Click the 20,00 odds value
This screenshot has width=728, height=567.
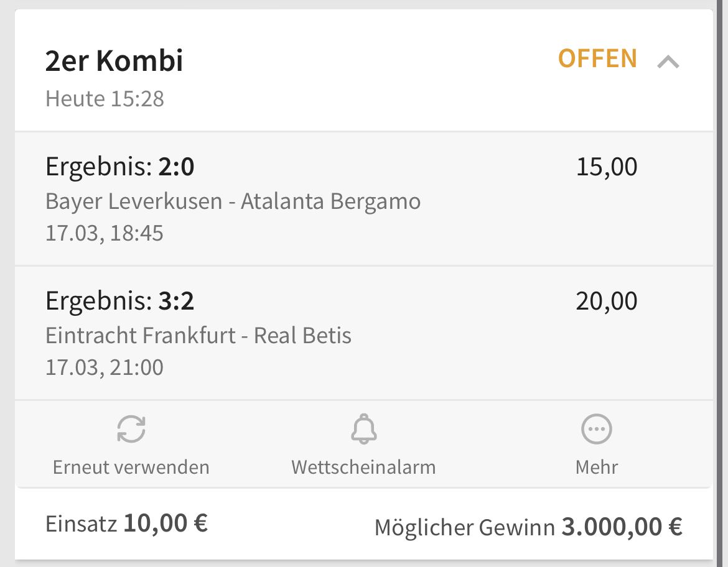607,301
